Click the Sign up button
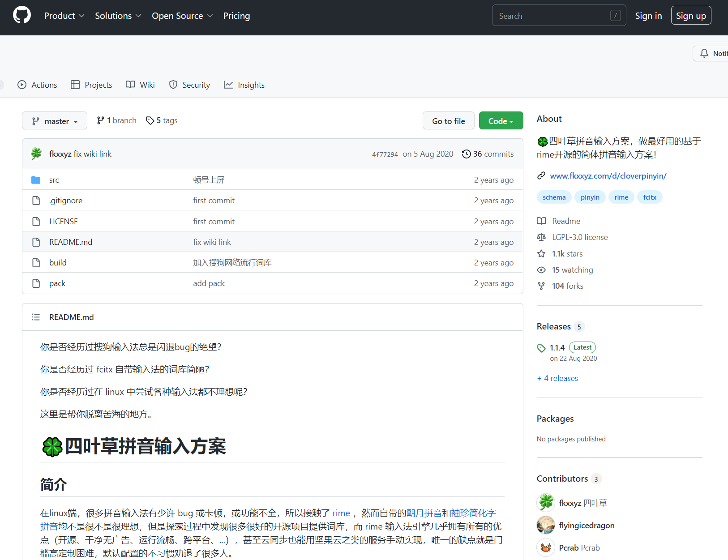This screenshot has width=728, height=560. [691, 16]
